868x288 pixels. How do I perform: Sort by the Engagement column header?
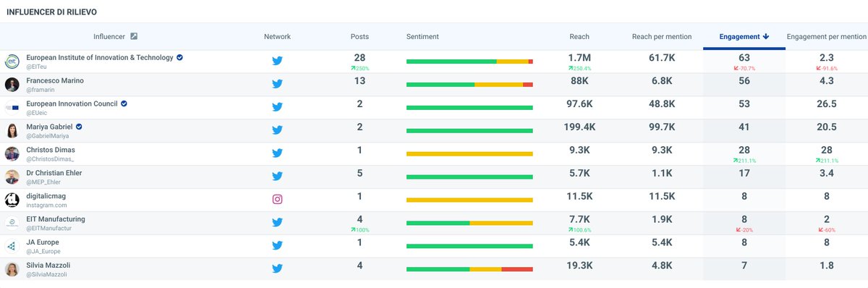(x=744, y=36)
